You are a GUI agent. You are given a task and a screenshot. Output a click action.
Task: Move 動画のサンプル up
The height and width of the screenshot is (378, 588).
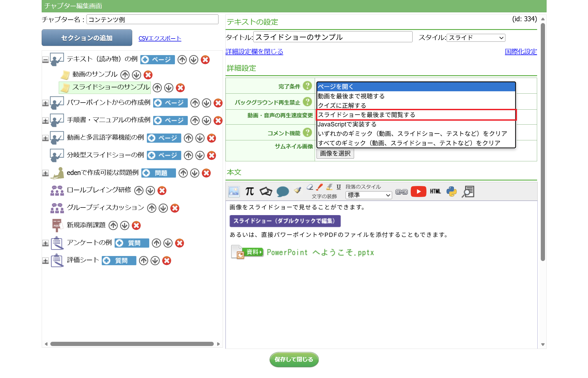click(x=125, y=75)
